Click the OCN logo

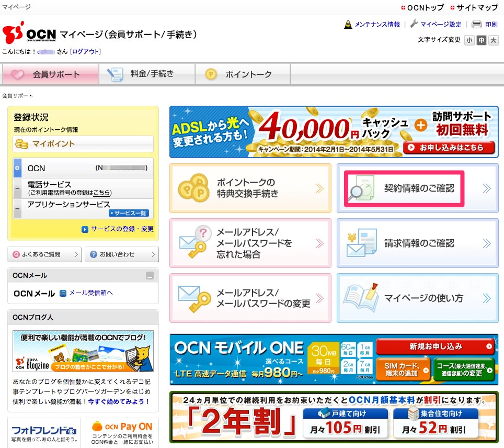click(x=29, y=32)
